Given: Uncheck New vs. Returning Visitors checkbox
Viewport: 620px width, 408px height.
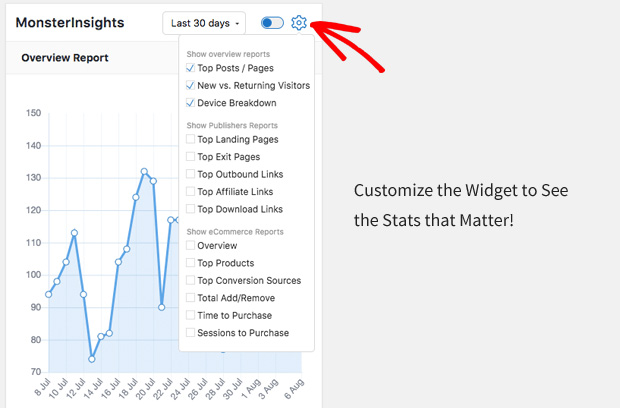Looking at the screenshot, I should coord(190,85).
